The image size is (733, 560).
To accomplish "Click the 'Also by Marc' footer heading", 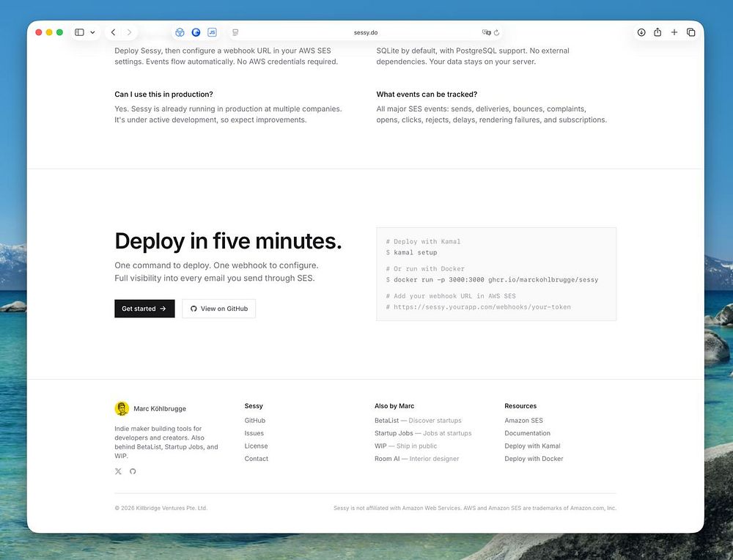I will click(394, 406).
